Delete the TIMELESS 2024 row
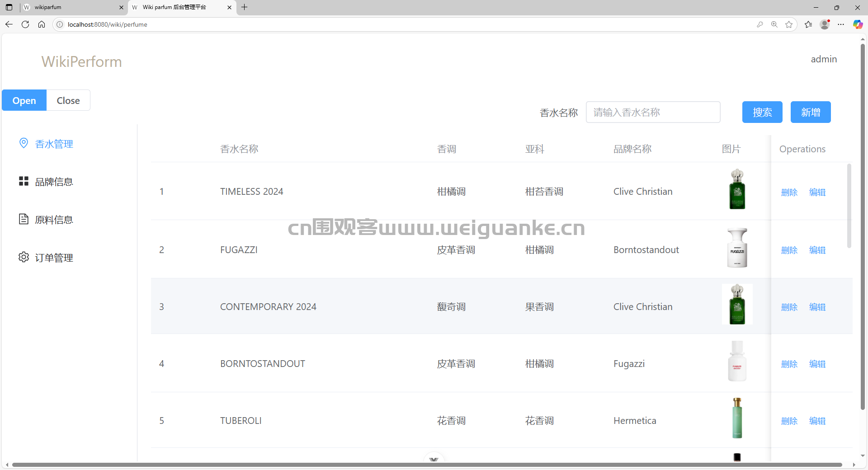Viewport: 868px width, 470px height. click(x=789, y=192)
